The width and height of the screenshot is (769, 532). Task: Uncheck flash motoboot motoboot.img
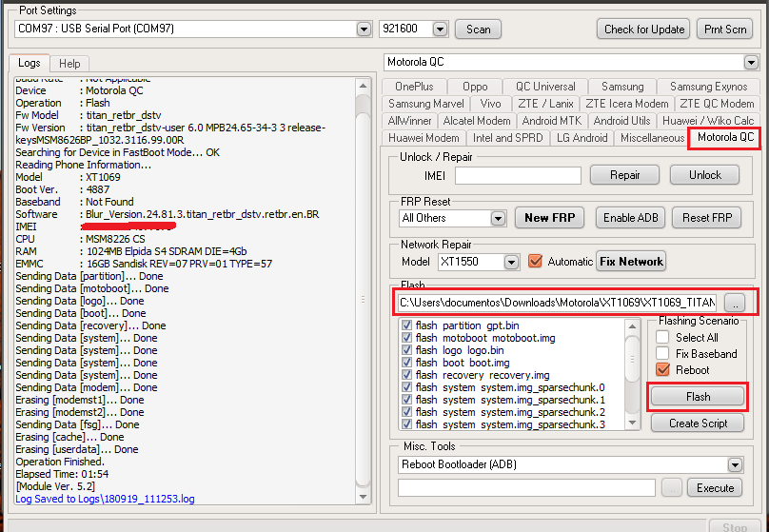[x=406, y=338]
